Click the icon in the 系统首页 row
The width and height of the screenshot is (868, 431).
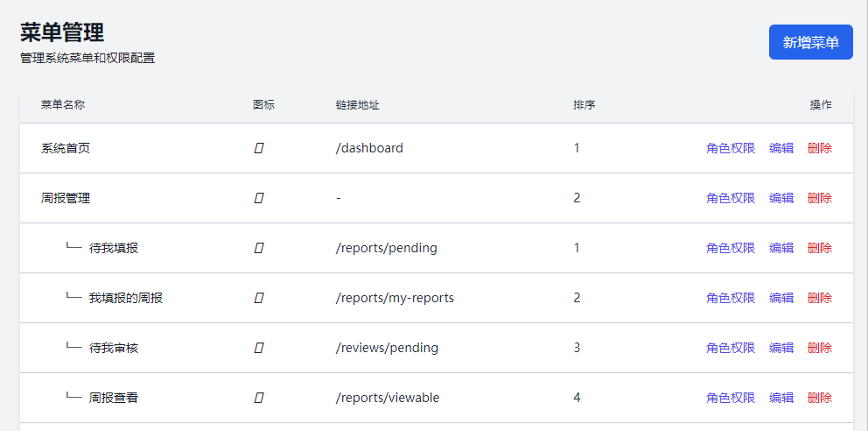point(258,148)
